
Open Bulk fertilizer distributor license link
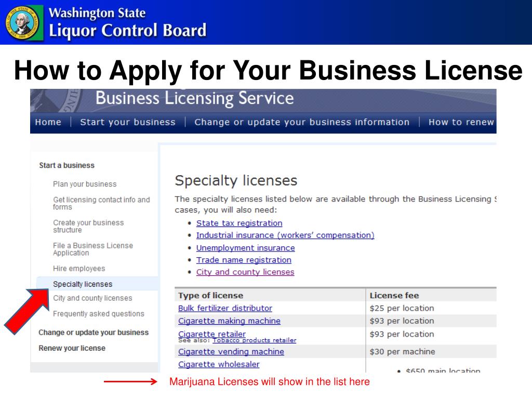coord(225,308)
